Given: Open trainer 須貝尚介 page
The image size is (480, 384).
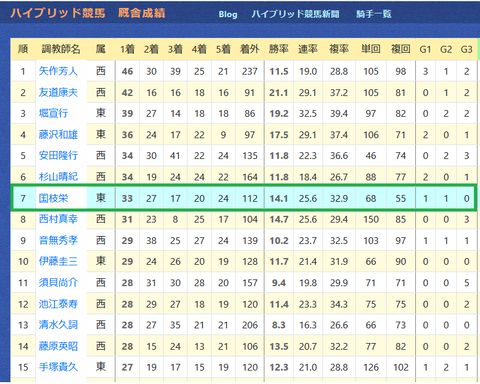Looking at the screenshot, I should 58,283.
